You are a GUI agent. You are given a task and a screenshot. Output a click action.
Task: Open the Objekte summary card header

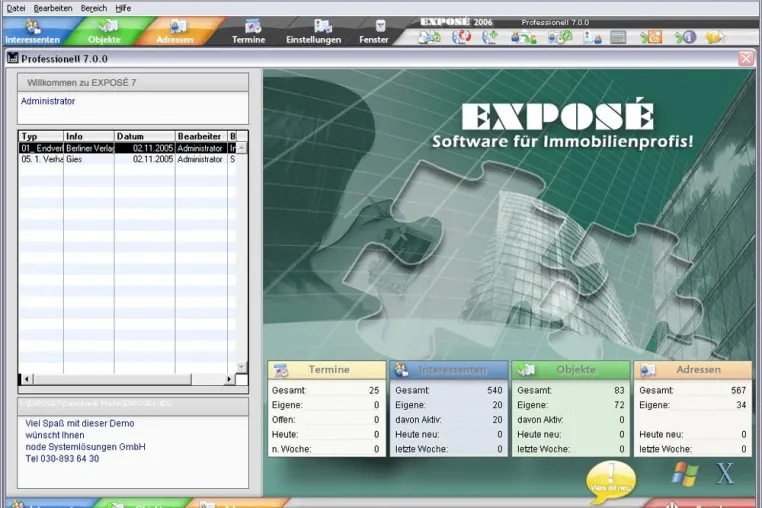[571, 370]
